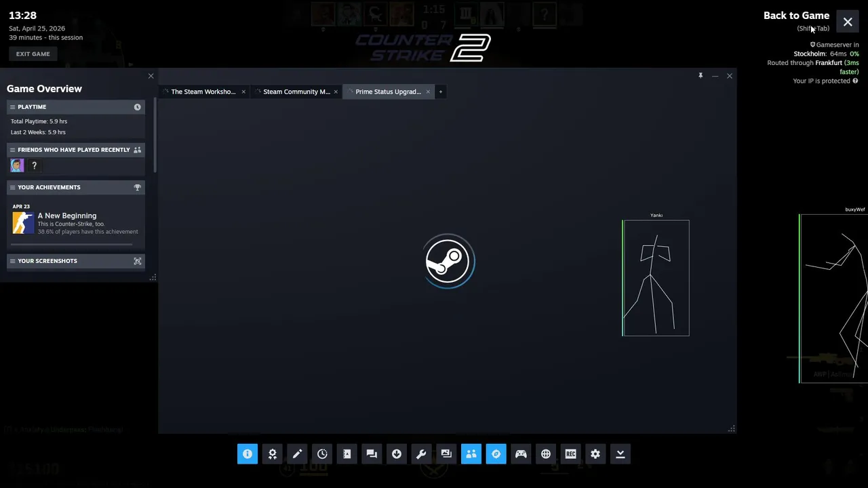Pin the overlay browser window

point(701,76)
